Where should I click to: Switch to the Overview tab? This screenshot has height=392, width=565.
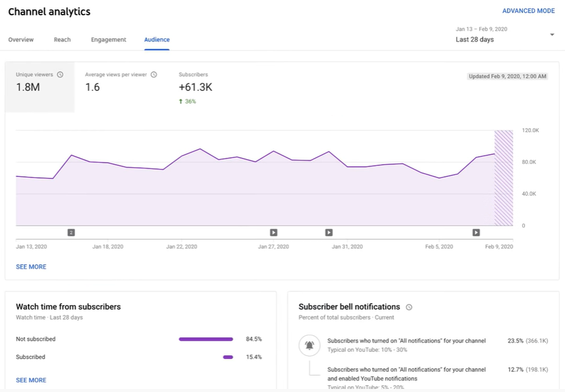click(21, 39)
